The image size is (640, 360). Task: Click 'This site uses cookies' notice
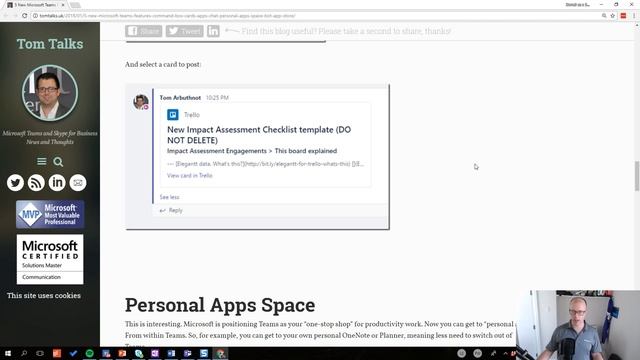click(44, 296)
